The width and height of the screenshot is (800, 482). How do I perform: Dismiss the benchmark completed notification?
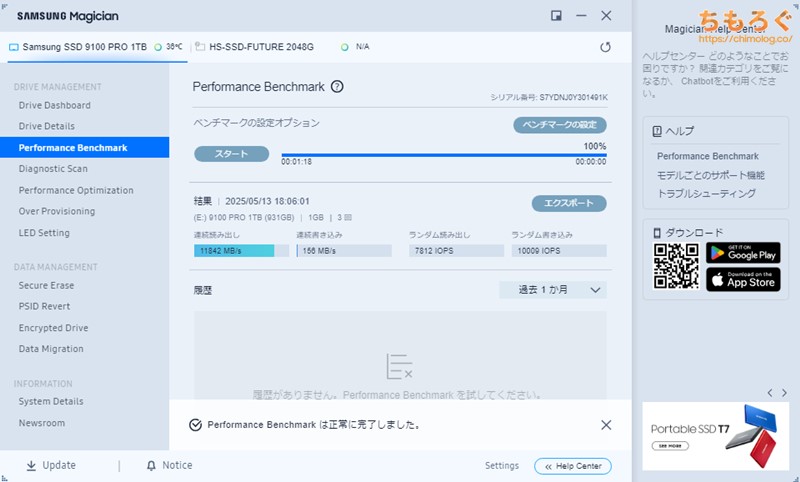pyautogui.click(x=606, y=425)
